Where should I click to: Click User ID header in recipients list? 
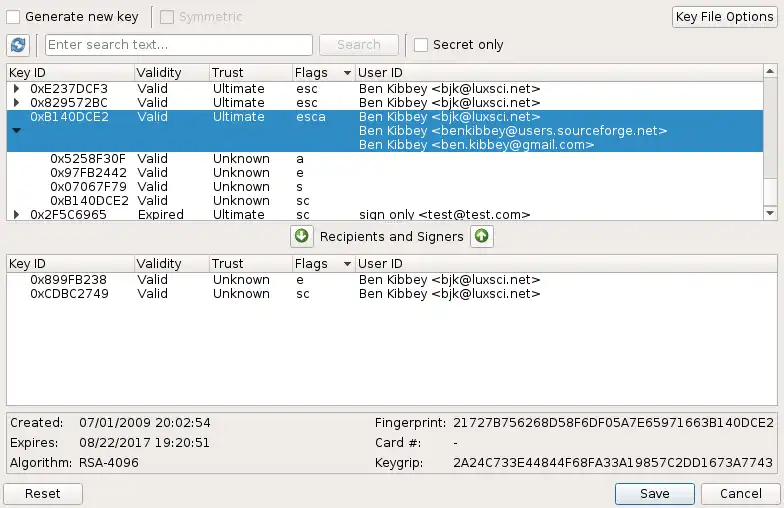[566, 264]
